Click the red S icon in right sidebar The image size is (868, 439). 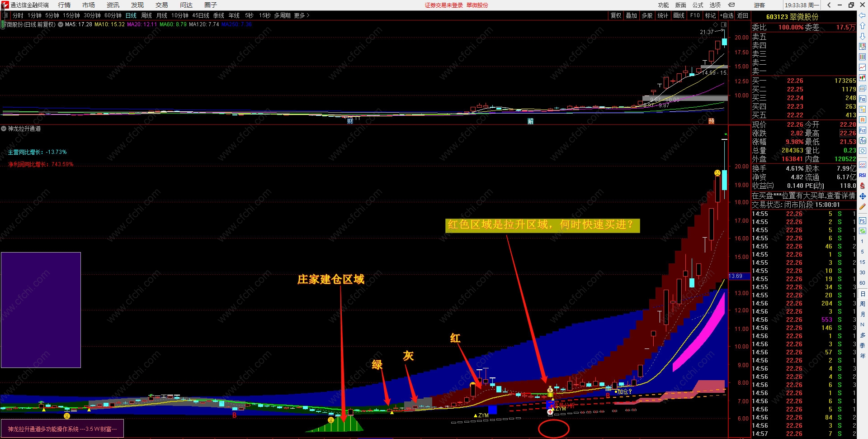(863, 186)
